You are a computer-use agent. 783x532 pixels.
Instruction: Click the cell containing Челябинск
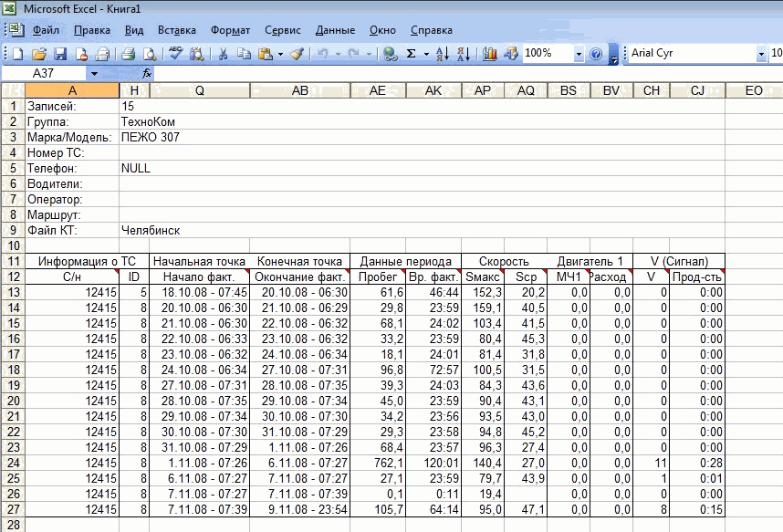point(151,230)
